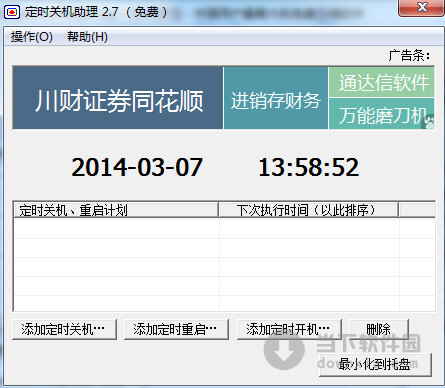
Task: Open the 帮助(H) menu
Action: [87, 36]
